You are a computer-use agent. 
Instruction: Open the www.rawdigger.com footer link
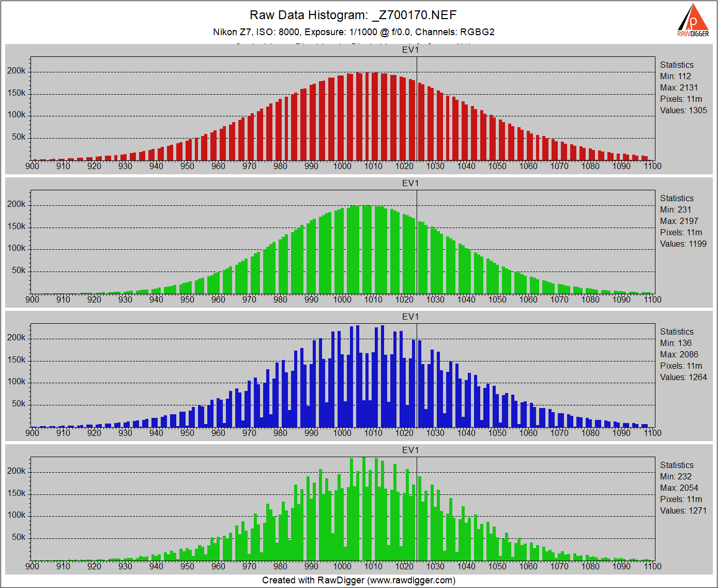coord(412,580)
